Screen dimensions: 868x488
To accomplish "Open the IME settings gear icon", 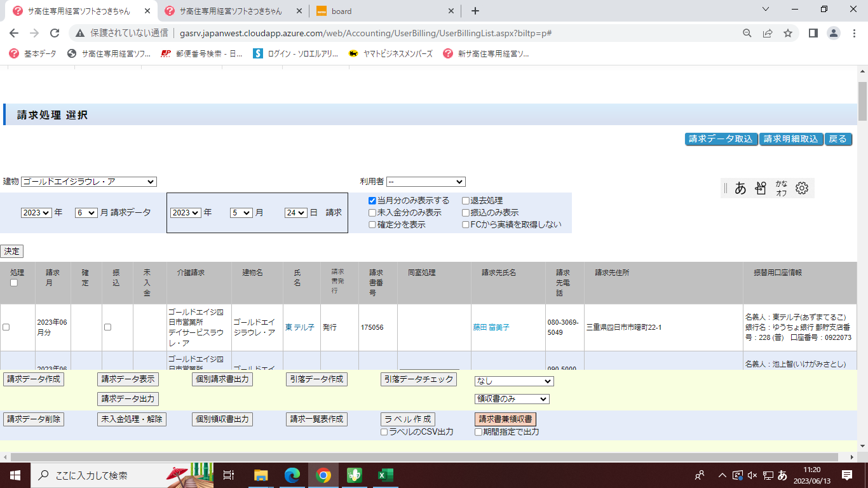I will [801, 188].
